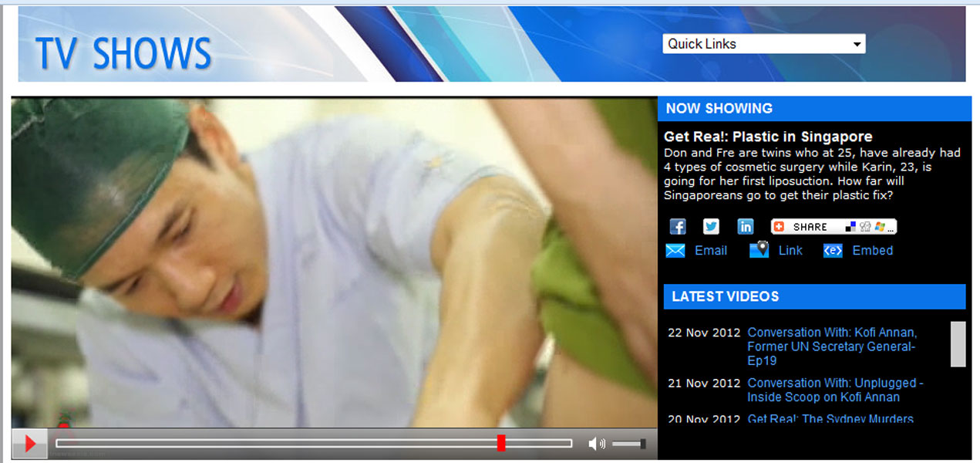The height and width of the screenshot is (463, 980).
Task: Click the Latest Videos scrollbar handle
Action: [958, 344]
